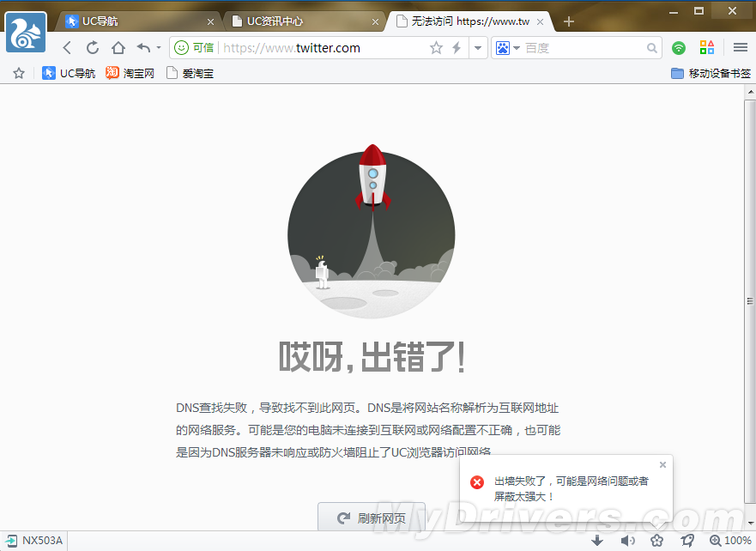Open the address bar history dropdown
This screenshot has width=756, height=551.
pos(478,48)
